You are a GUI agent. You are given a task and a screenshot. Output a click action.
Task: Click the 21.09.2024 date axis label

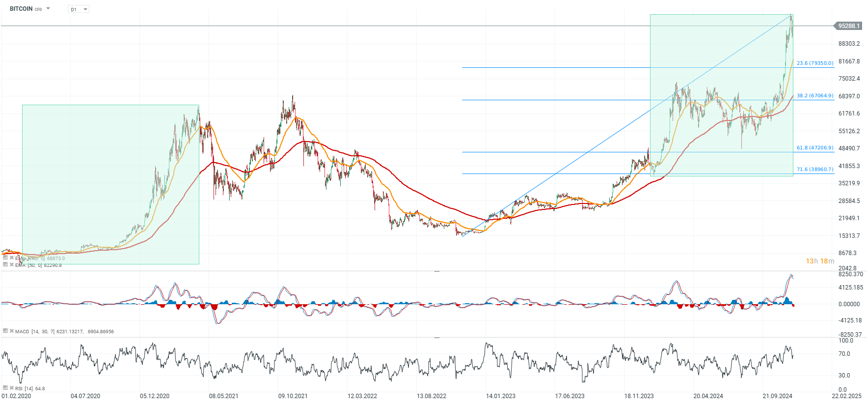click(x=778, y=396)
